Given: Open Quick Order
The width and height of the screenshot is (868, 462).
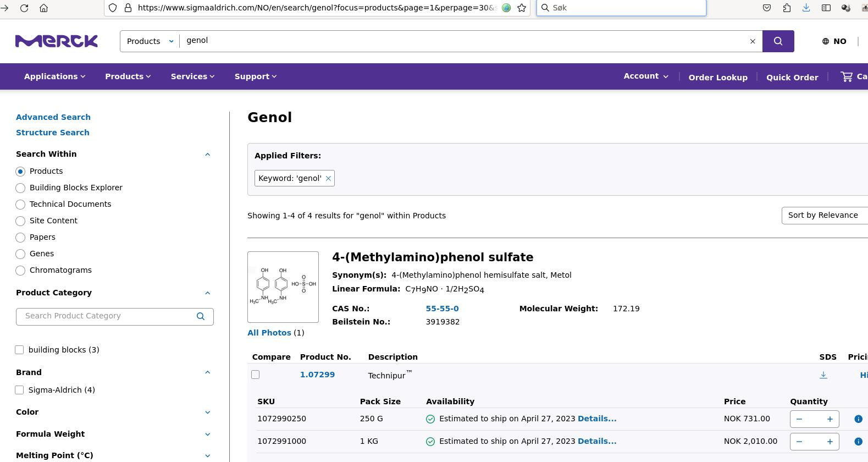Looking at the screenshot, I should tap(792, 78).
